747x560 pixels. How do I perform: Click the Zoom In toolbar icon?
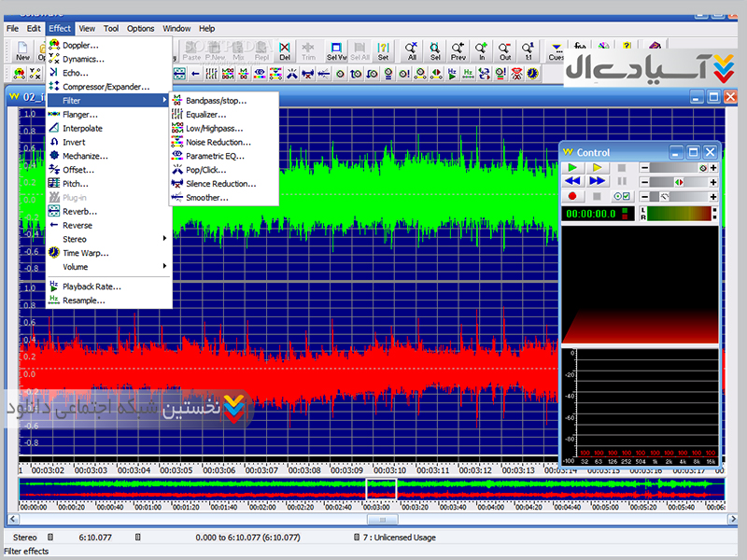click(x=482, y=50)
